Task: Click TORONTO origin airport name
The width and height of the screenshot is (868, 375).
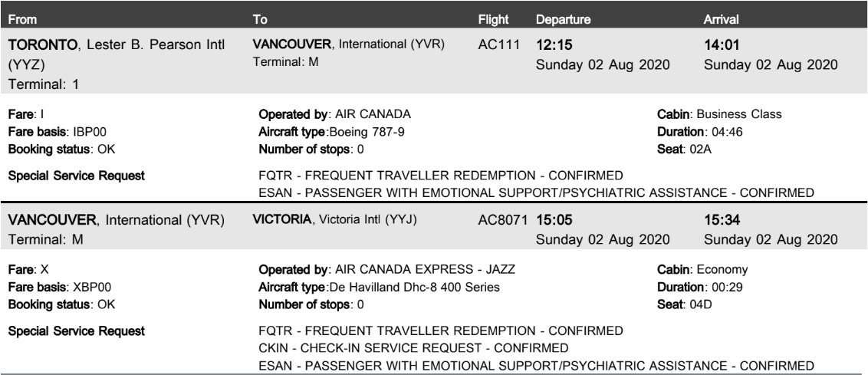Action: [41, 47]
